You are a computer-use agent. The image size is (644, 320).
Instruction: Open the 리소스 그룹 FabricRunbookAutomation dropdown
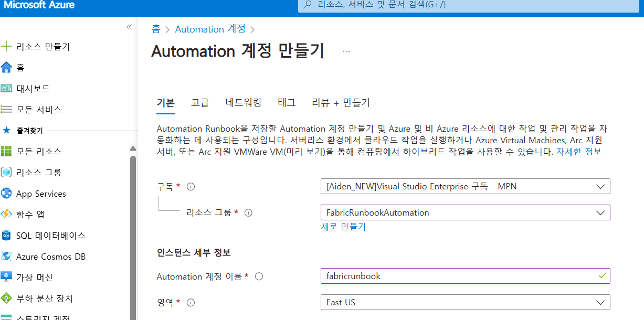click(465, 212)
